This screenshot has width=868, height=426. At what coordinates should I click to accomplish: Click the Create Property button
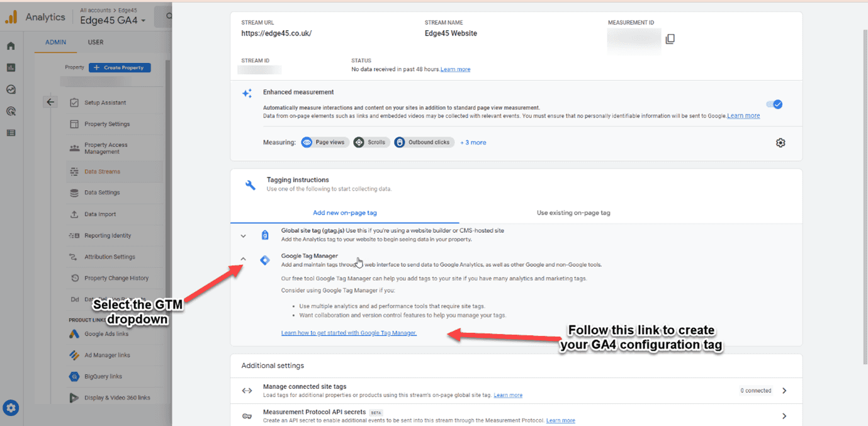pos(120,67)
